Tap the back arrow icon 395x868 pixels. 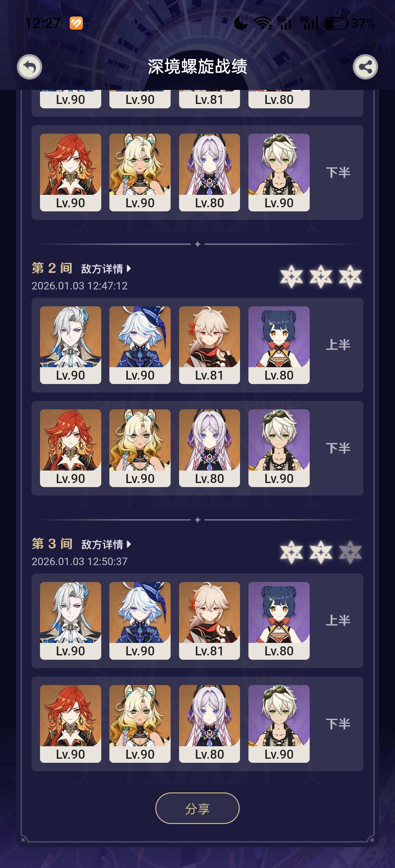click(29, 67)
